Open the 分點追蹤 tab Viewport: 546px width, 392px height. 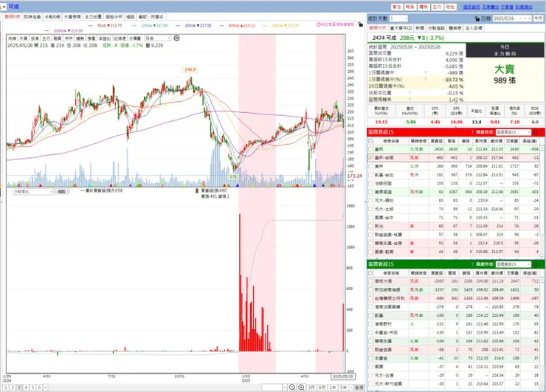[436, 28]
